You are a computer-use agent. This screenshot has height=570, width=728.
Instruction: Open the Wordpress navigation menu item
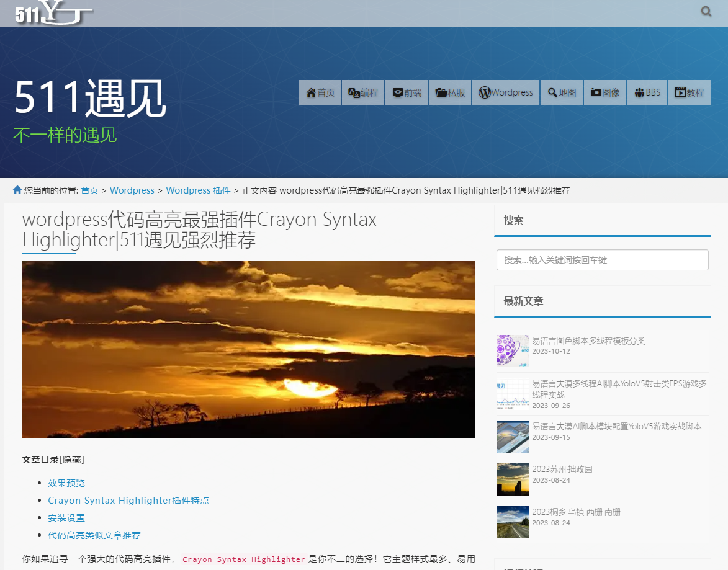[506, 92]
